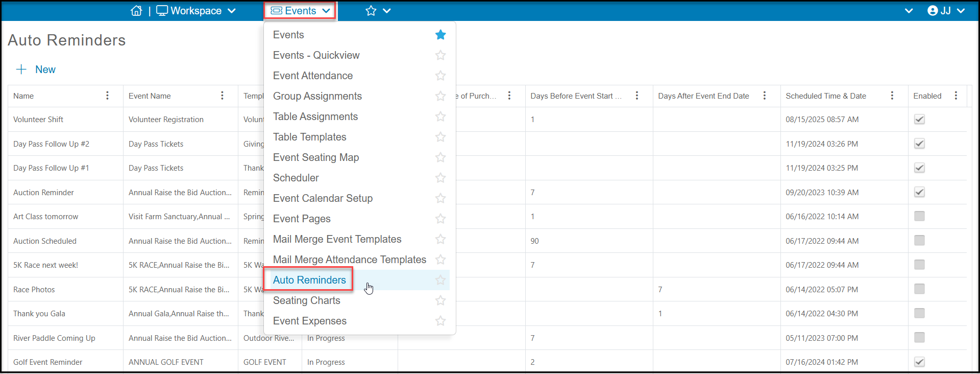Viewport: 980px width, 374px height.
Task: Sort by Scheduled Time & Date header
Action: [x=826, y=96]
